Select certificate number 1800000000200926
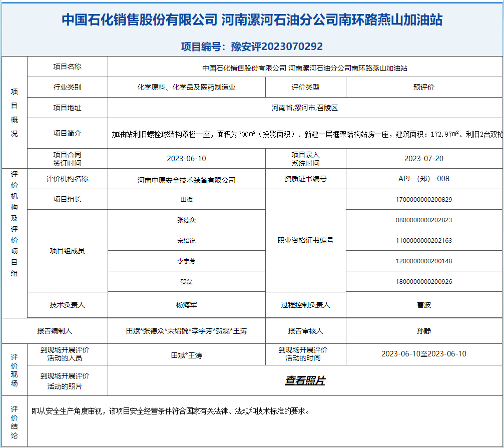Viewport: 504px width, 448px height. click(x=424, y=282)
